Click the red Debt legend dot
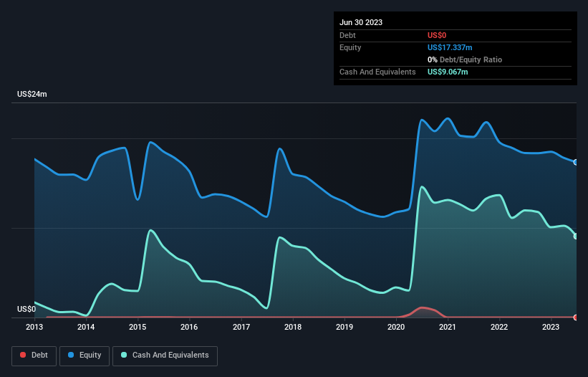The height and width of the screenshot is (377, 588). [x=23, y=355]
